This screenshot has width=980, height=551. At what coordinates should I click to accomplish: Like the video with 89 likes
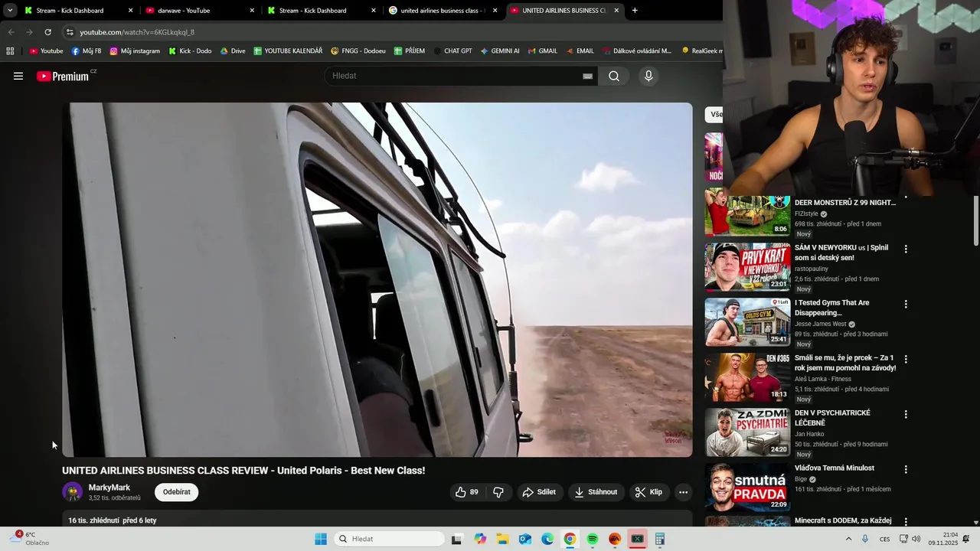(467, 492)
